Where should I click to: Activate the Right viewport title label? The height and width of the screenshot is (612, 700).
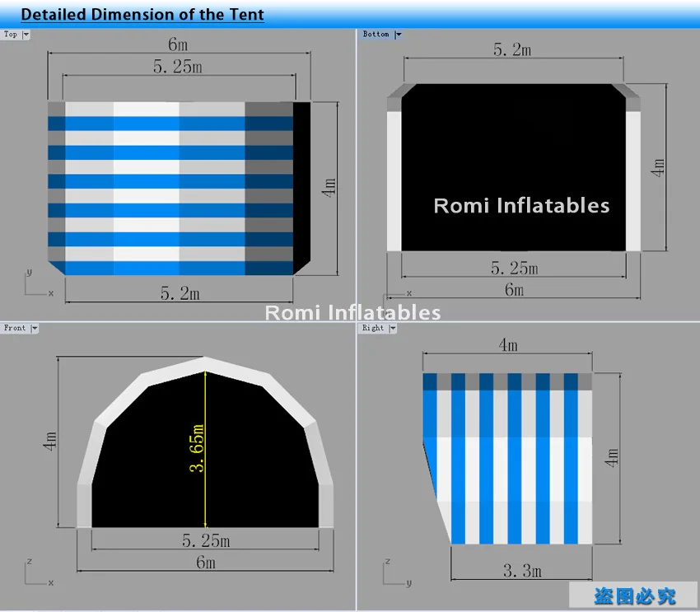pos(373,328)
